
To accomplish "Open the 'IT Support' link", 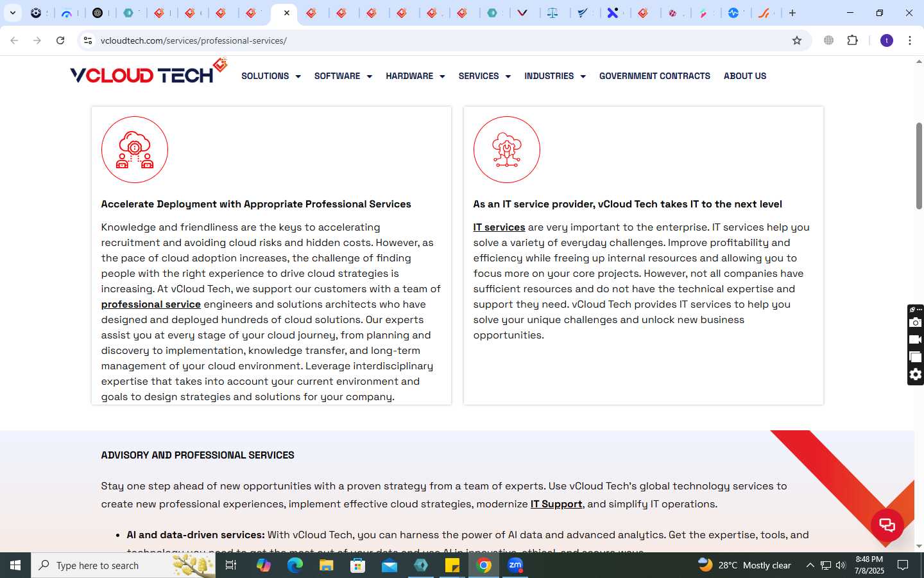I will click(x=556, y=504).
